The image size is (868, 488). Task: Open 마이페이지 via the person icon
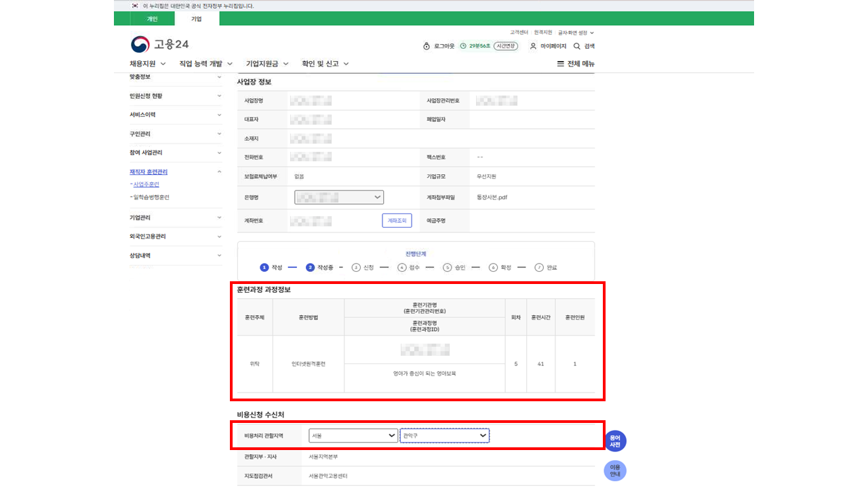coord(533,46)
